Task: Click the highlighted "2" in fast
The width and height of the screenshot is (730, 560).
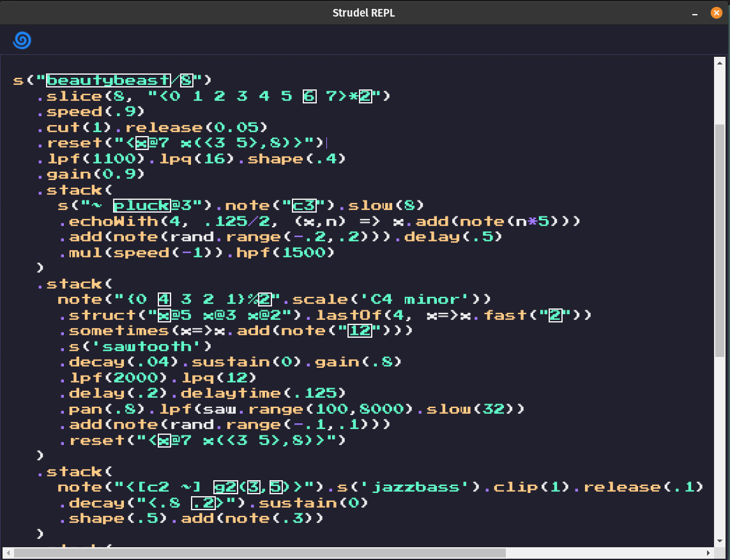Action: pos(554,314)
